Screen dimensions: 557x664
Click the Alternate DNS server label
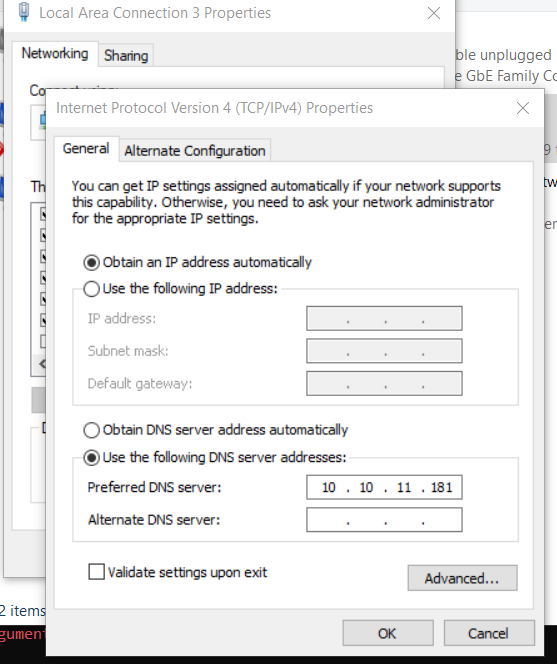[x=154, y=520]
